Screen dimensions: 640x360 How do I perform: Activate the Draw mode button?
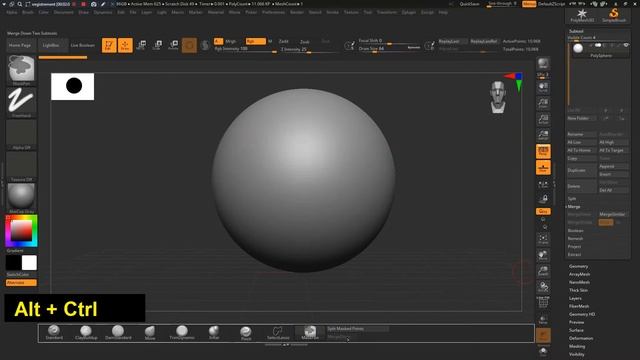pos(125,45)
